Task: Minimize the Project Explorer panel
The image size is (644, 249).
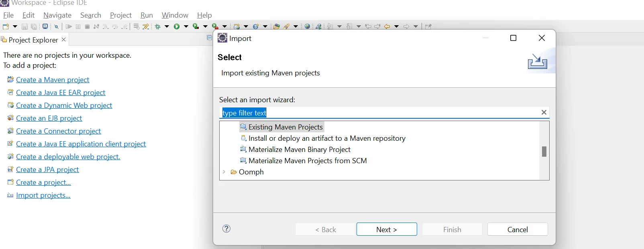Action: [x=209, y=38]
